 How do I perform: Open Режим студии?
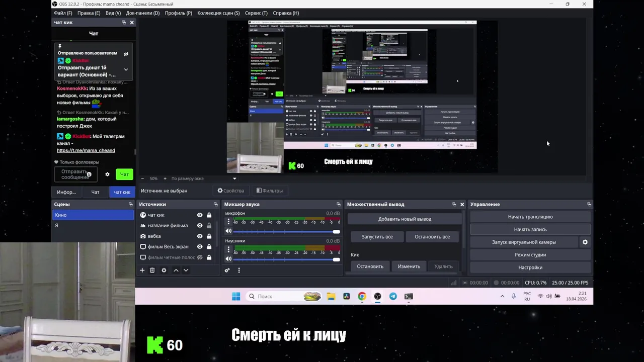530,255
